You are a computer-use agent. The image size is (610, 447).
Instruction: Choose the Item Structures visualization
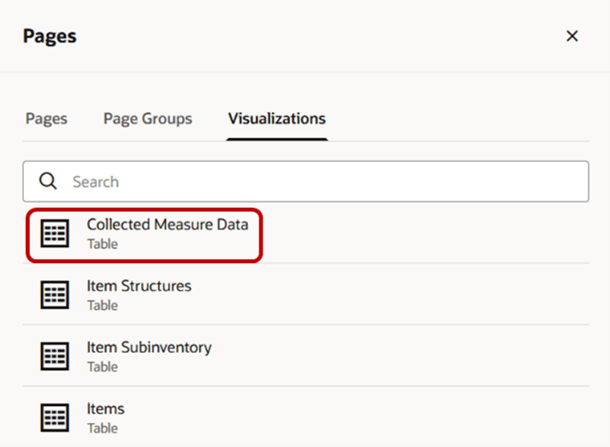139,286
